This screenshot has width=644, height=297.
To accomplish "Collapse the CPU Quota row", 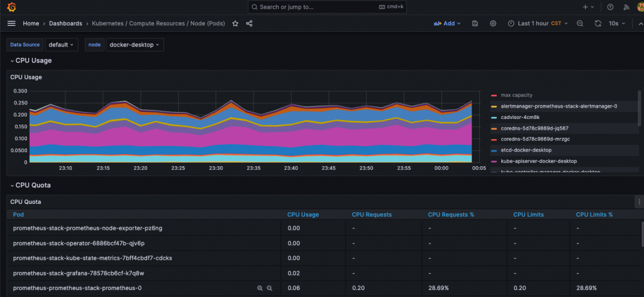I will coord(31,185).
